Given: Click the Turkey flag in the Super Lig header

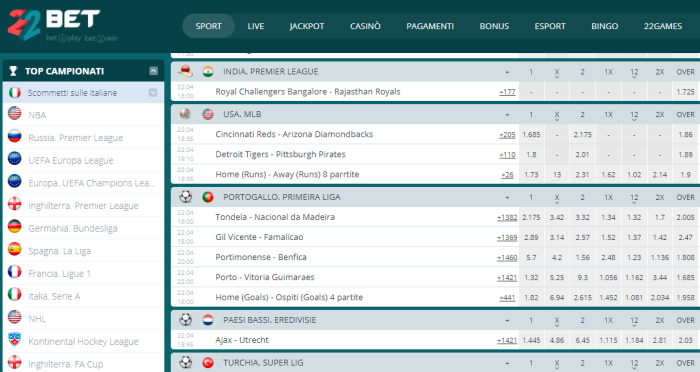Looking at the screenshot, I should pos(208,363).
